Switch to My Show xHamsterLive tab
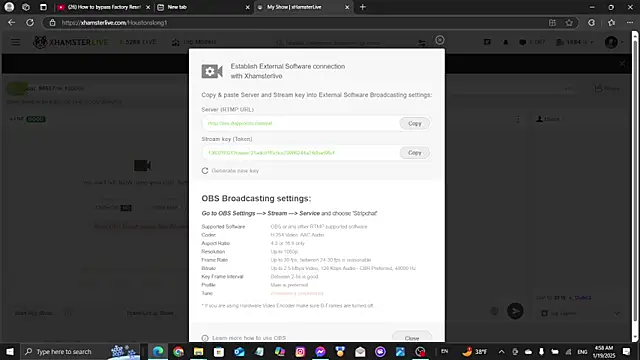The width and height of the screenshot is (640, 360). (302, 7)
